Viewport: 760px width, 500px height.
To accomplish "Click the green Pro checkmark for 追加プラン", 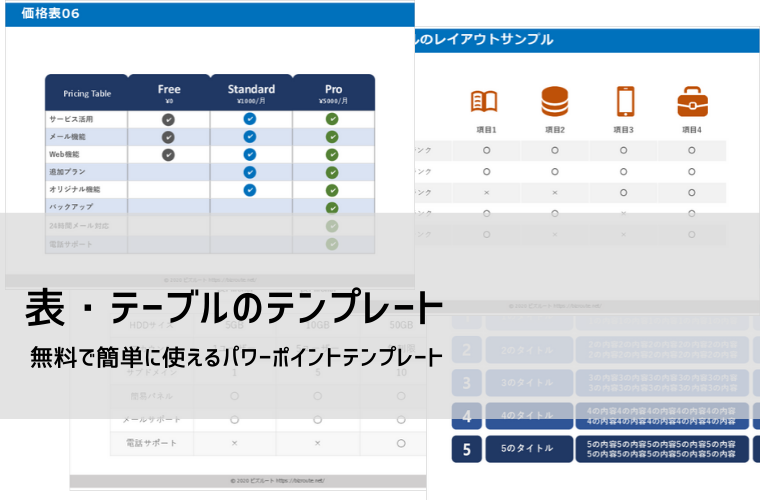I will coord(332,173).
